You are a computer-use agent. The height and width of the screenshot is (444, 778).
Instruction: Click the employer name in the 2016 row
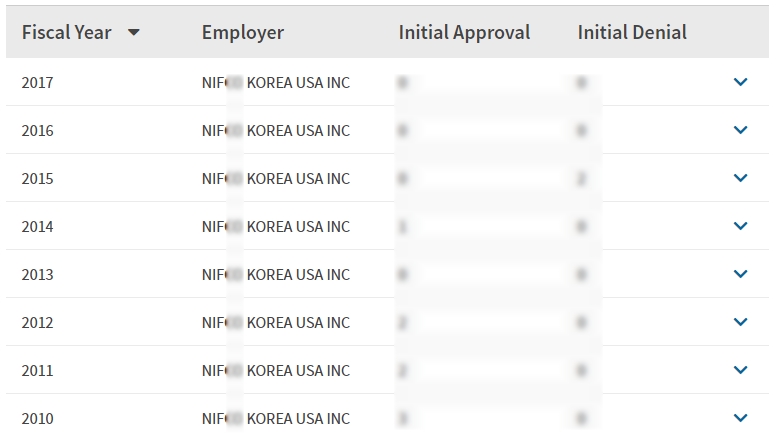tap(276, 130)
